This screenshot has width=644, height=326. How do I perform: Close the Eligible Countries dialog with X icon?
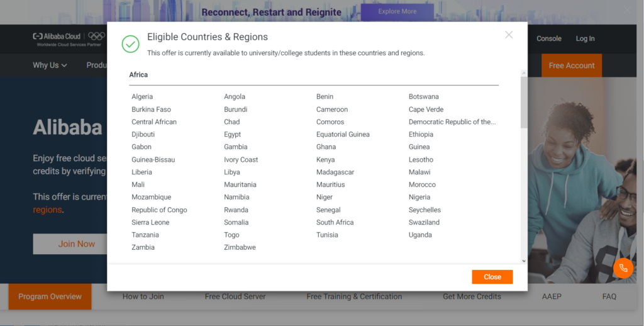point(509,35)
